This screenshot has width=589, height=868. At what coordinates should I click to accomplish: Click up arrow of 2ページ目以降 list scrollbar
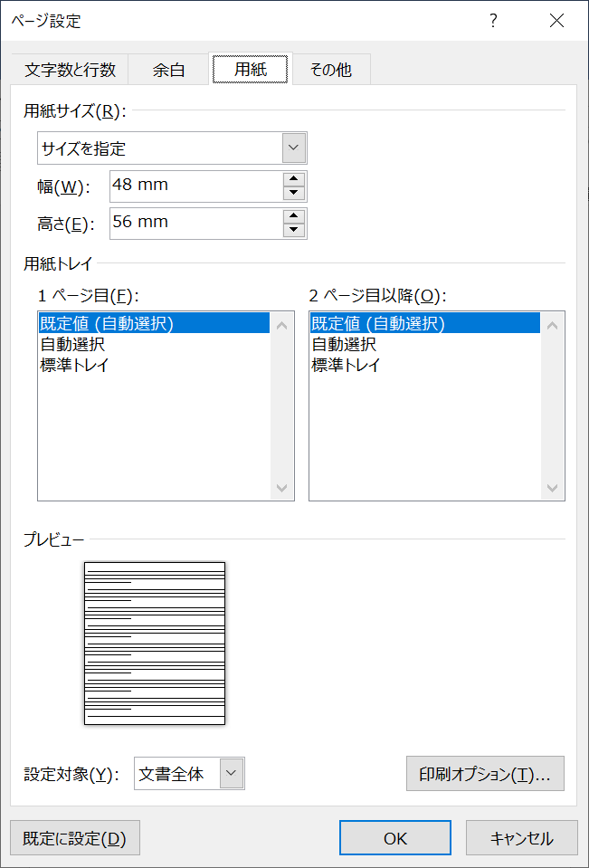point(552,325)
